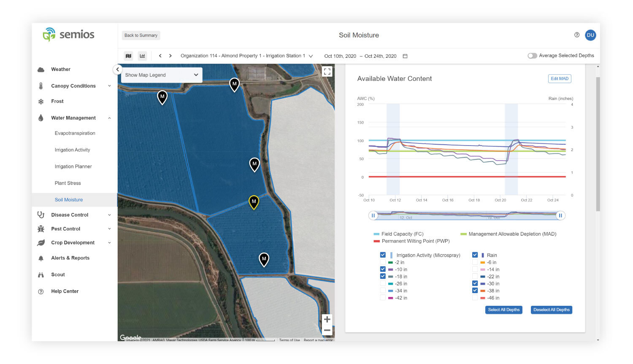The height and width of the screenshot is (364, 633).
Task: Uncheck the -38 in depth checkbox
Action: (x=475, y=291)
